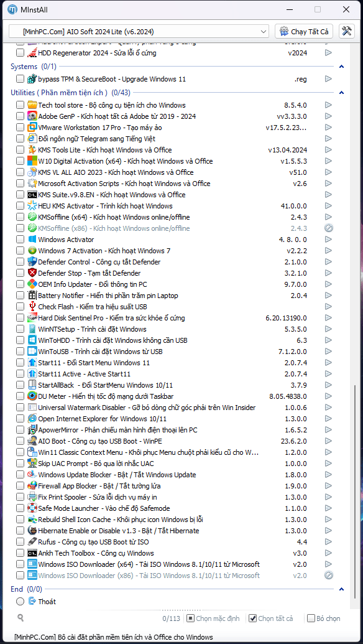Tick the StartAllBack checkbox
The image size is (363, 644).
[20, 385]
